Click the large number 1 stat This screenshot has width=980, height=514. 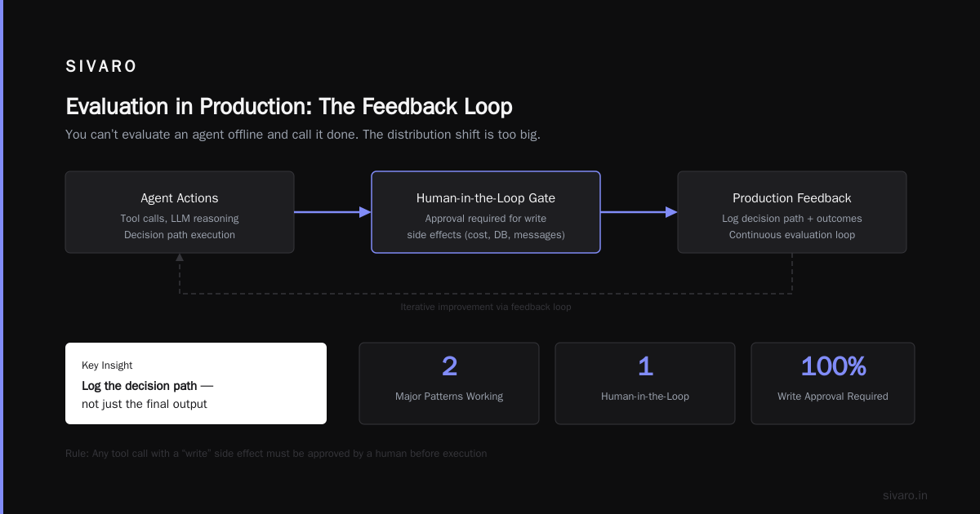(645, 366)
